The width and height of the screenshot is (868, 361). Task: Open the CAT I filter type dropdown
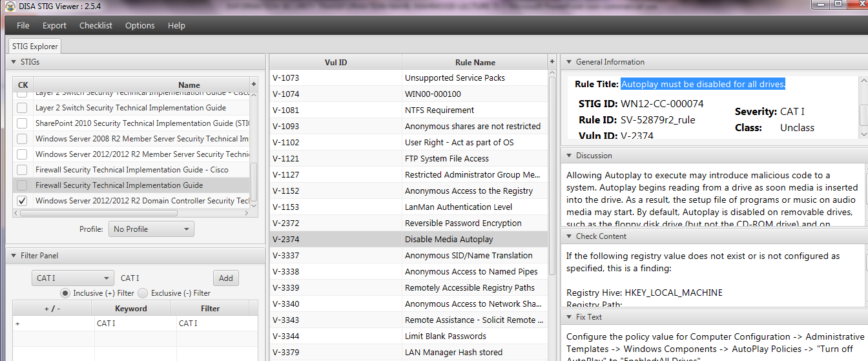pyautogui.click(x=73, y=278)
